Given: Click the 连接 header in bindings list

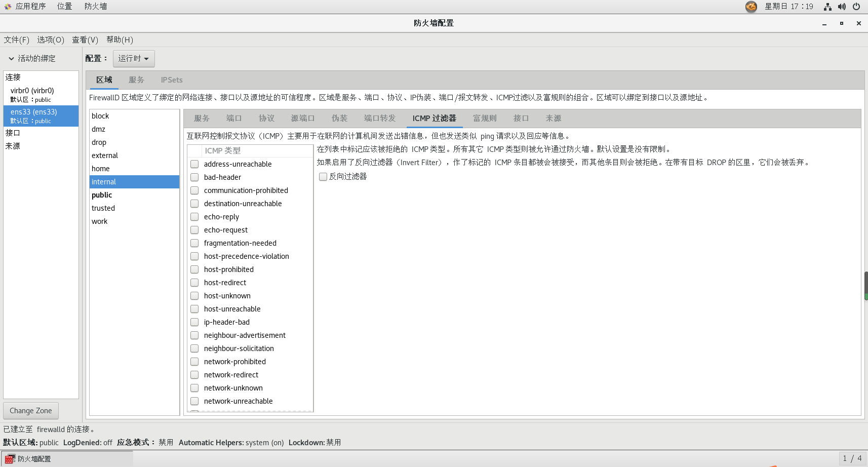Looking at the screenshot, I should [x=41, y=77].
